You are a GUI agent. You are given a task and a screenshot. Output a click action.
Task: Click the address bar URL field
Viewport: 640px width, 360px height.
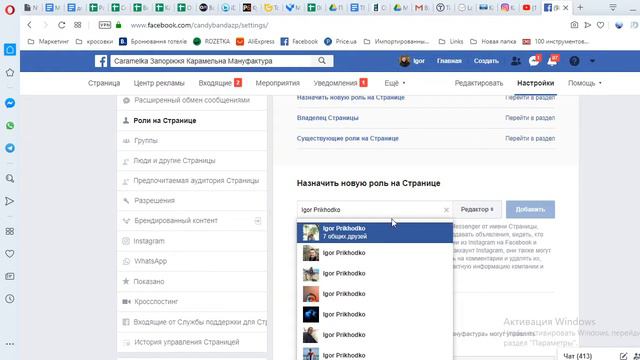pyautogui.click(x=199, y=25)
